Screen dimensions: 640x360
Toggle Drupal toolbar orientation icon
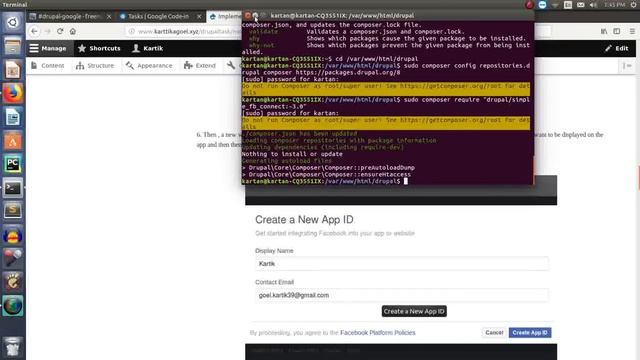pyautogui.click(x=627, y=65)
